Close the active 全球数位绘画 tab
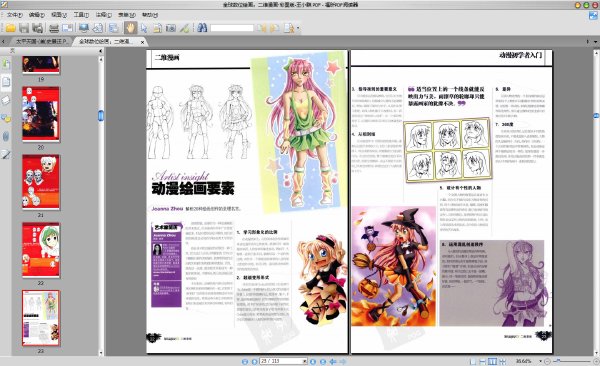 point(142,42)
